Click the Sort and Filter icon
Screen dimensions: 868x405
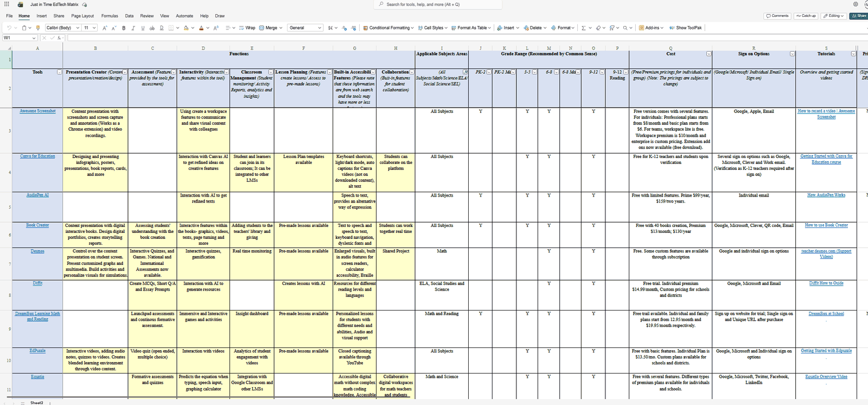coord(612,28)
